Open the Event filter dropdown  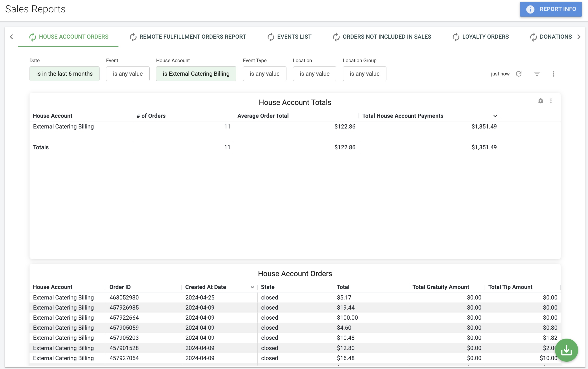pos(128,74)
